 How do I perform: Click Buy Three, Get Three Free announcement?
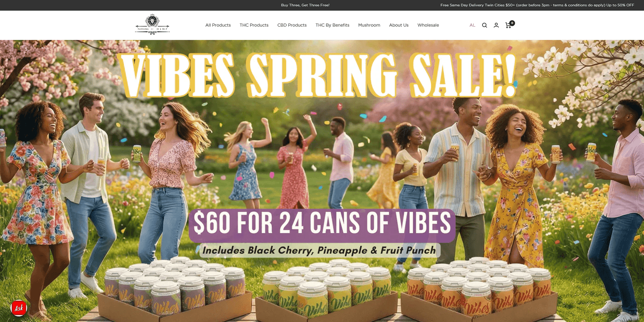pyautogui.click(x=305, y=5)
